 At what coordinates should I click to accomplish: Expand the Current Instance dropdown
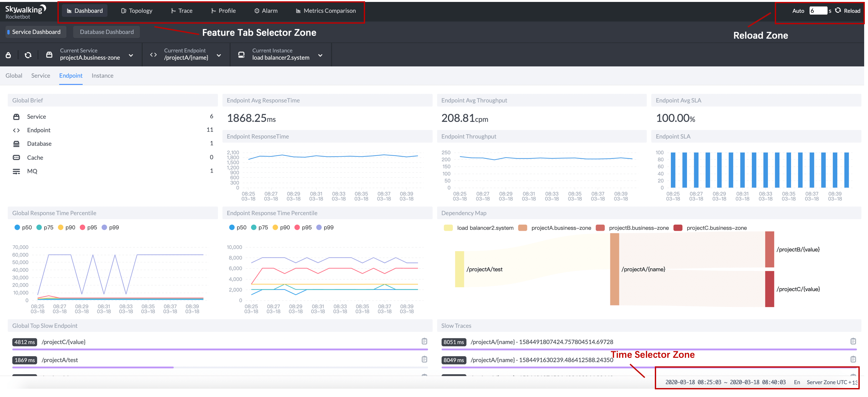320,55
